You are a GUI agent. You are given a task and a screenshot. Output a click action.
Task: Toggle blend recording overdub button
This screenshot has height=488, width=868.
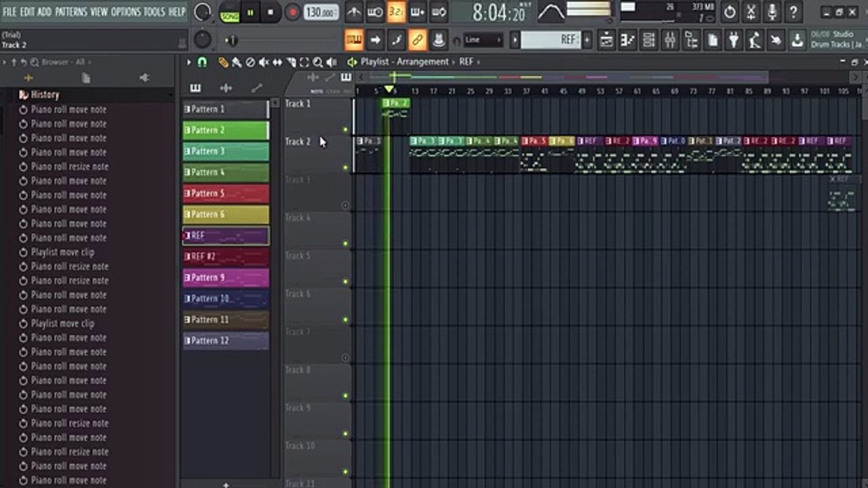click(418, 12)
